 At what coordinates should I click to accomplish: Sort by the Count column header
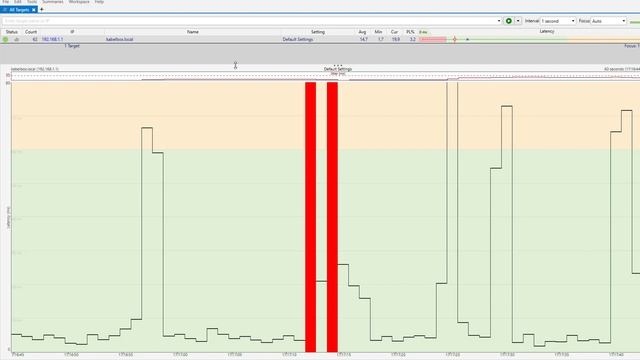click(31, 32)
